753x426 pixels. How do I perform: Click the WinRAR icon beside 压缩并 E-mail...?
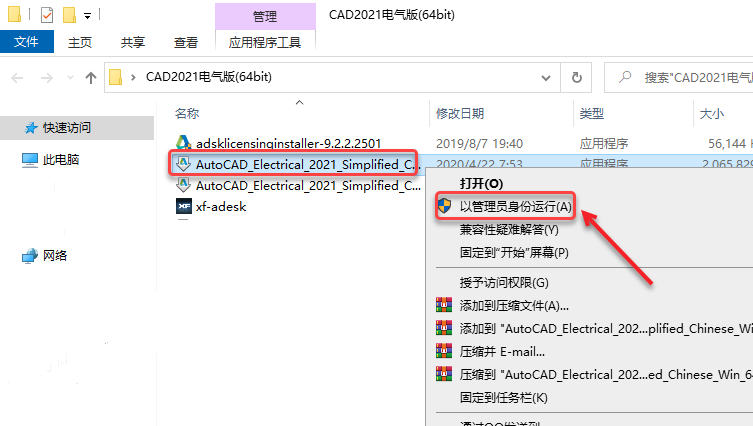coord(444,351)
